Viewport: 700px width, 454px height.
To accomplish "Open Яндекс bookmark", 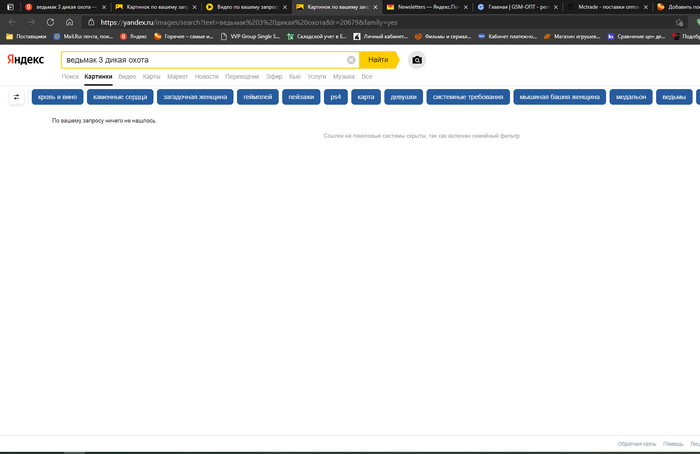I will click(133, 37).
